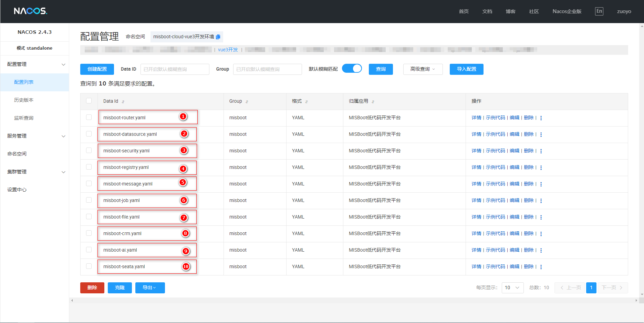The width and height of the screenshot is (644, 323).
Task: Open more actions for misboot-ai.yaml
Action: (541, 250)
